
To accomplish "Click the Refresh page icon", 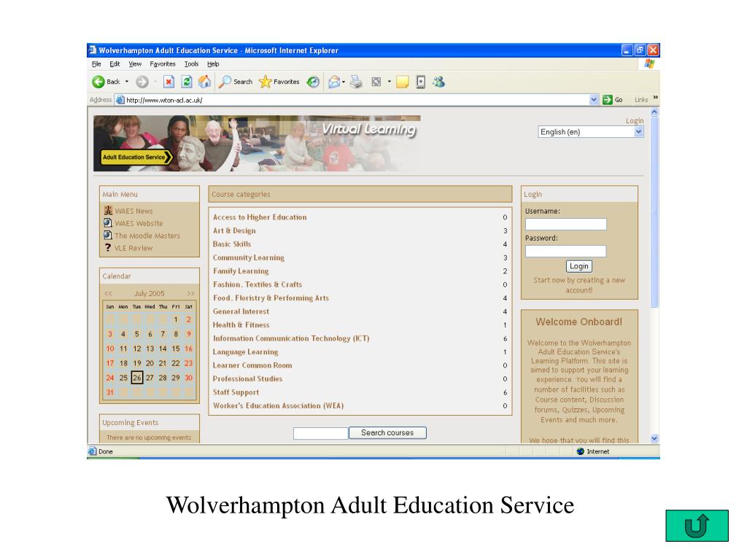I will point(187,82).
